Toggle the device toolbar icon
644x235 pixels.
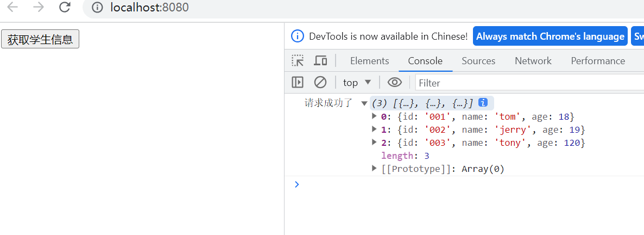(x=321, y=60)
